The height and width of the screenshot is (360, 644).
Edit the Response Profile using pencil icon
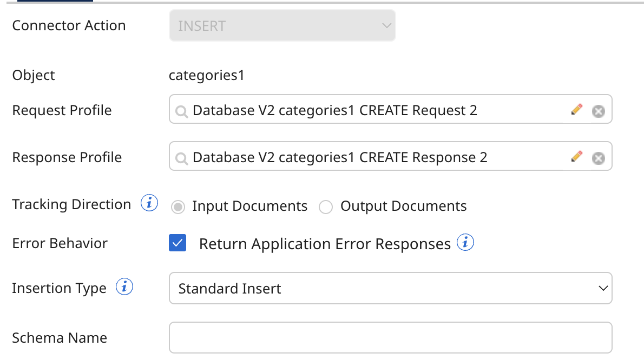576,157
